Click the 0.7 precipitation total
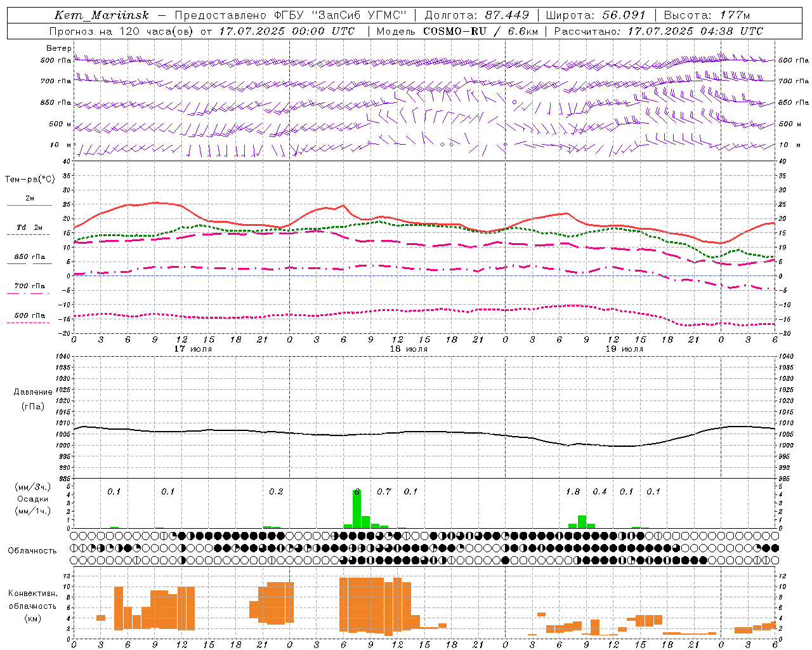This screenshot has width=812, height=650. [x=384, y=491]
